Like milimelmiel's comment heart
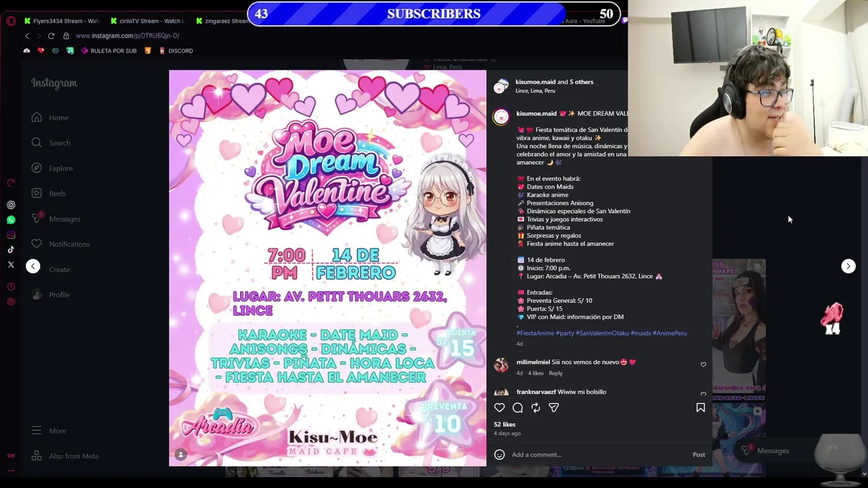The height and width of the screenshot is (488, 868). click(703, 365)
